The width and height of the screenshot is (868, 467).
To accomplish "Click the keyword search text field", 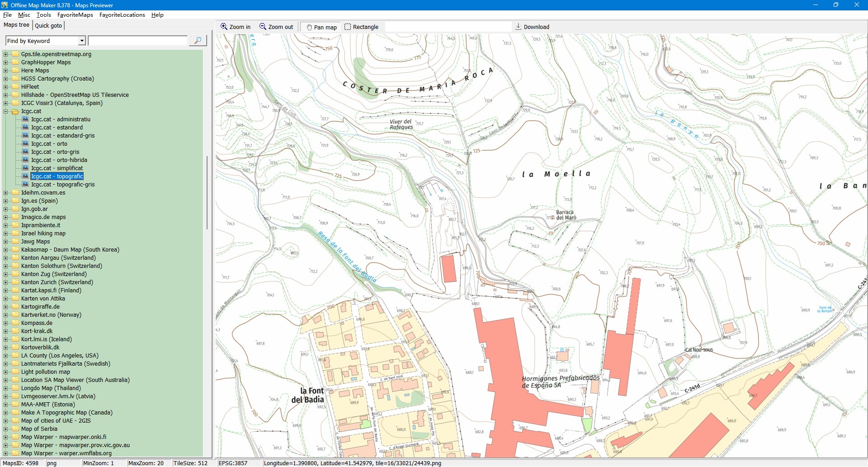I will 138,41.
